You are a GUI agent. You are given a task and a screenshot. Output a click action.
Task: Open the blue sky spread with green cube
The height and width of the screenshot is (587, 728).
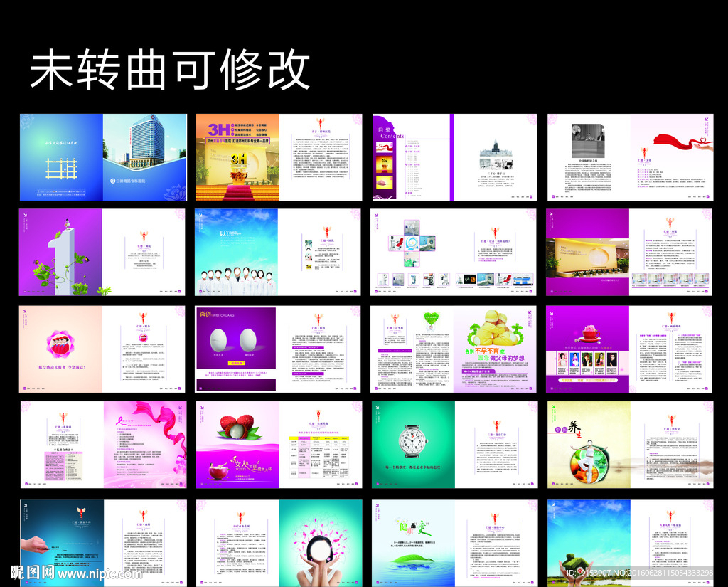[631, 543]
